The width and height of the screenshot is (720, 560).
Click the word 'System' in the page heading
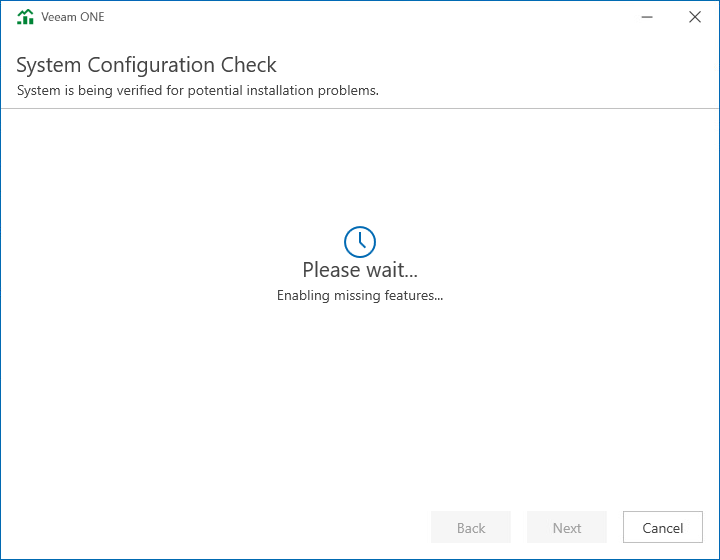[49, 65]
